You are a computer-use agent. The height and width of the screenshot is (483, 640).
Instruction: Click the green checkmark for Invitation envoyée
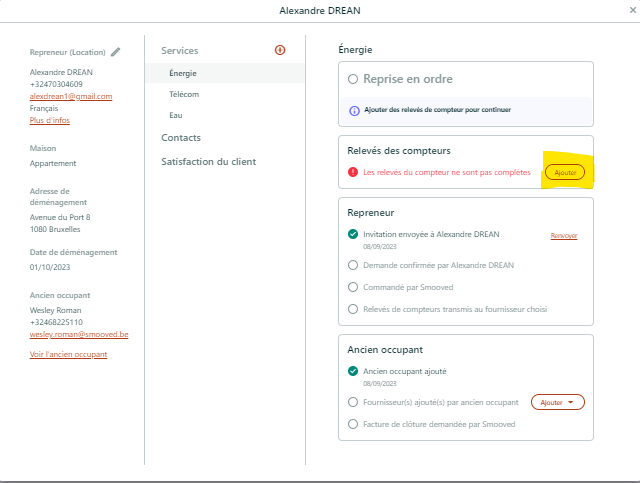pyautogui.click(x=353, y=234)
